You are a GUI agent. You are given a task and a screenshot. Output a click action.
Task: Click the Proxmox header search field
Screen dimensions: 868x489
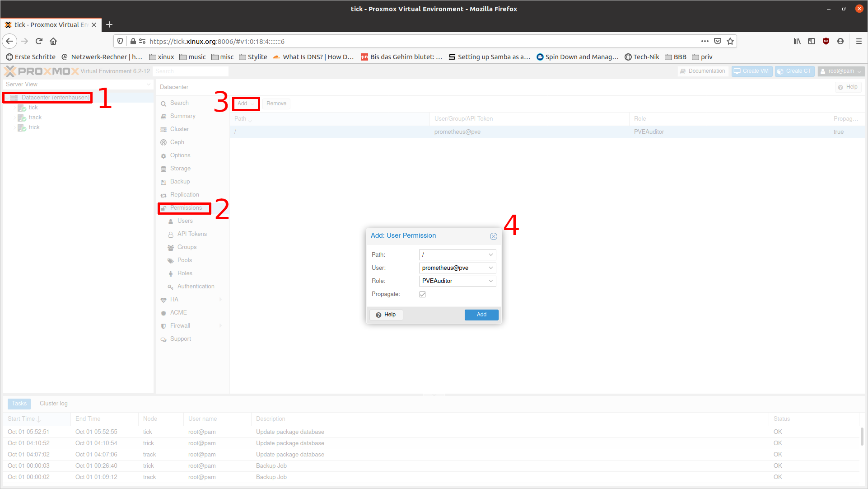coord(190,71)
